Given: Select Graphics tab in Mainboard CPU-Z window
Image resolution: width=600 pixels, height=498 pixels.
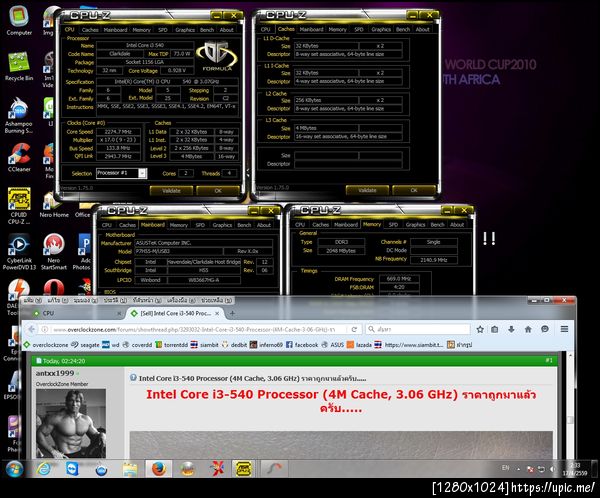Looking at the screenshot, I should [x=222, y=225].
